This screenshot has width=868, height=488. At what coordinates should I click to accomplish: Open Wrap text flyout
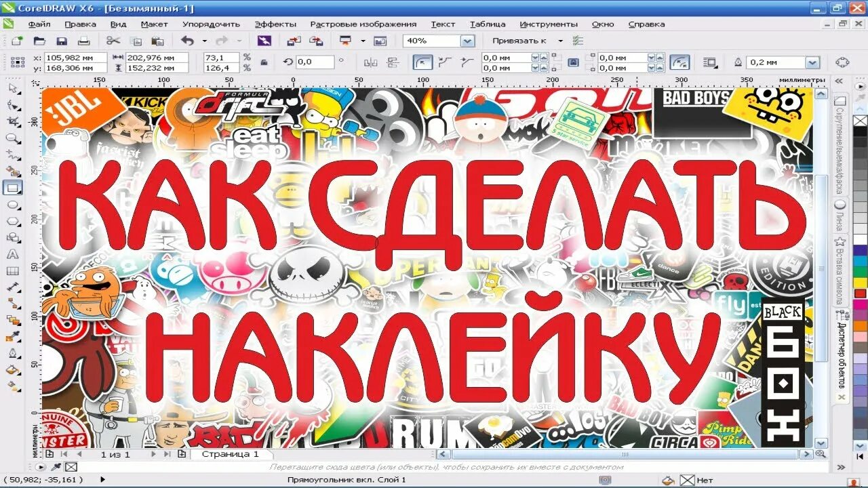click(711, 62)
